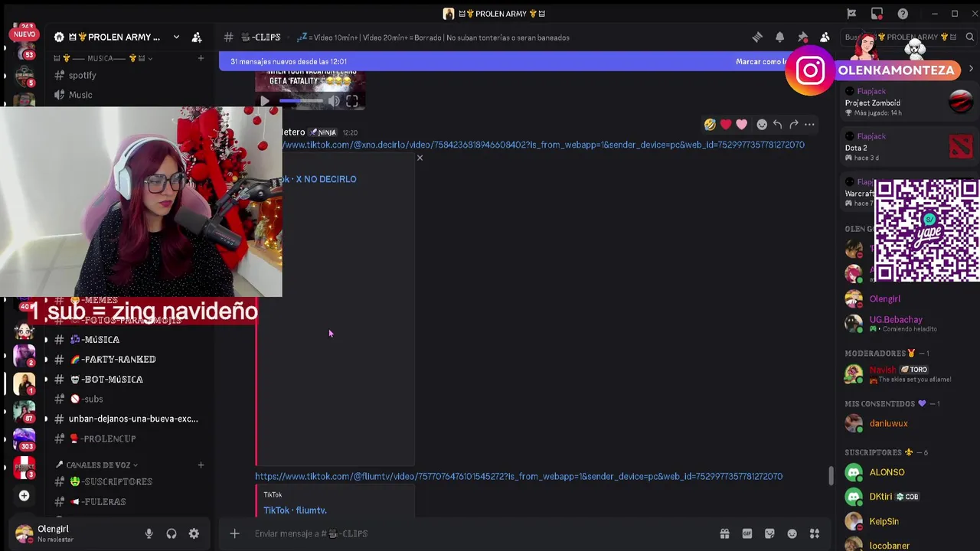Open Project Zomboid activity card

(909, 102)
